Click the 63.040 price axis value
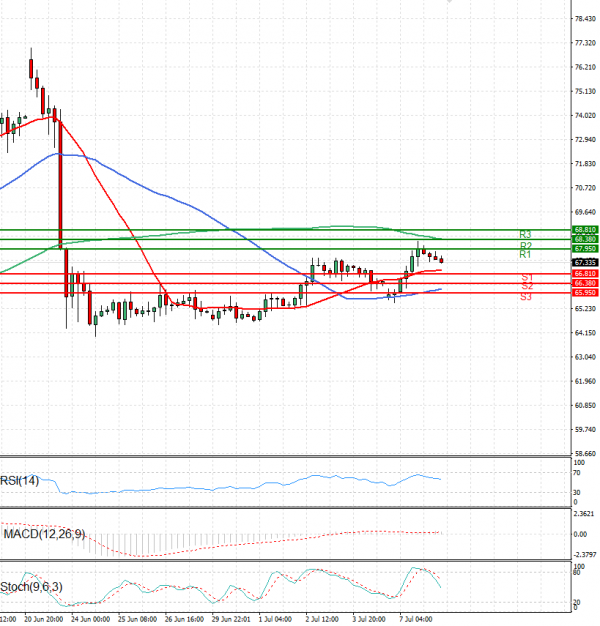 pyautogui.click(x=585, y=357)
